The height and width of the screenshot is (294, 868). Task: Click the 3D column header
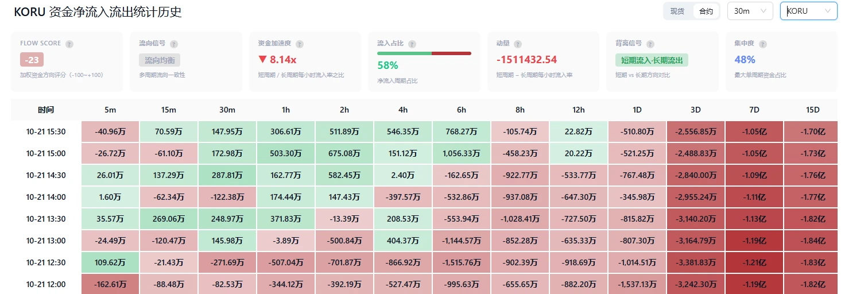pyautogui.click(x=696, y=110)
